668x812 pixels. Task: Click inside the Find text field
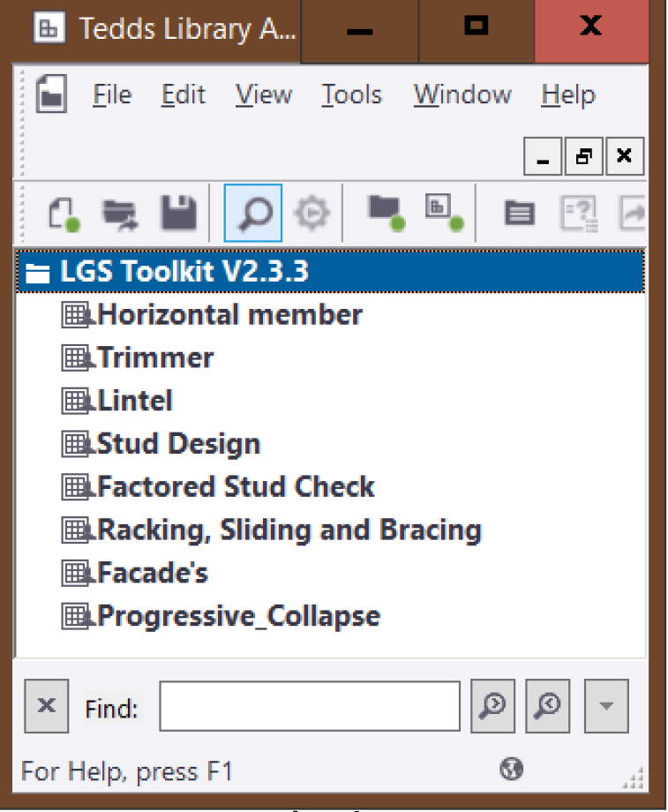pos(309,707)
